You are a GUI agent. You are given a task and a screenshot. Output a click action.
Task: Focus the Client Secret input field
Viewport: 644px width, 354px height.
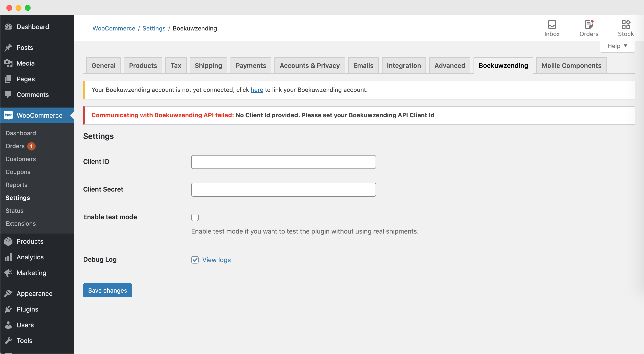(x=283, y=190)
